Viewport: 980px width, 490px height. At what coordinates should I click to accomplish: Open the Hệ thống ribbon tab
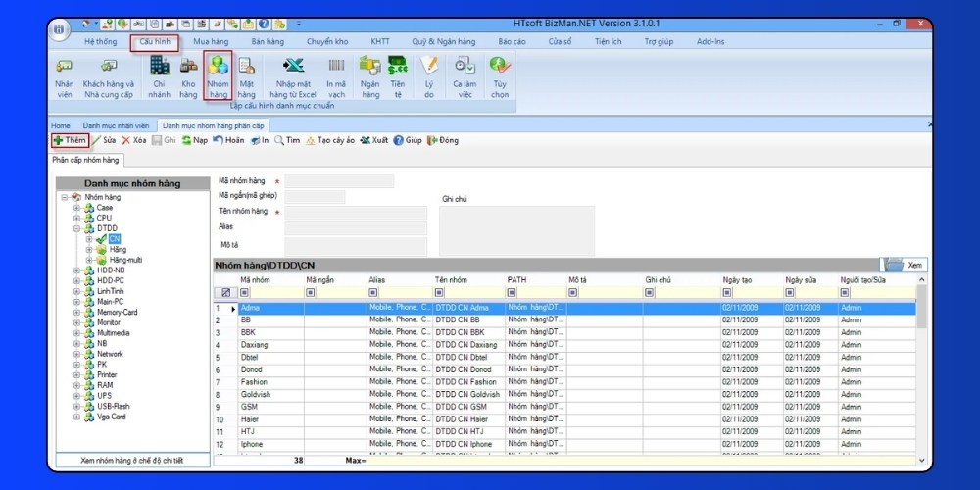[x=101, y=42]
